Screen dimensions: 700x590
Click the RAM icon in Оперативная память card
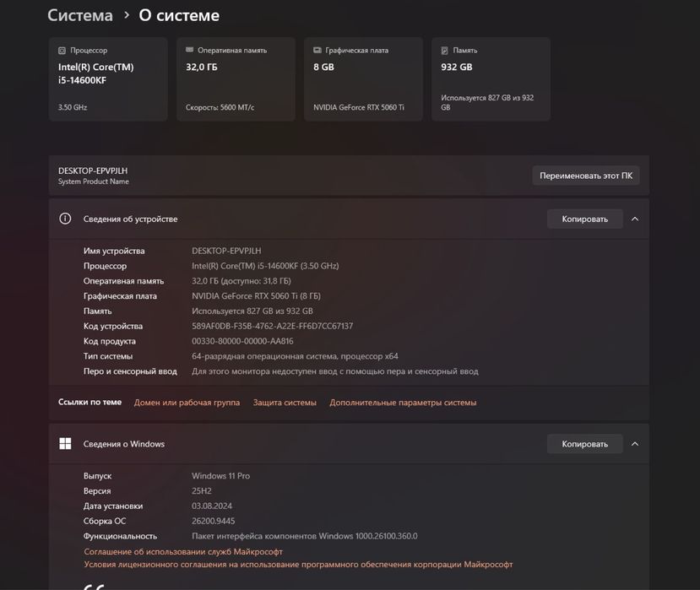tap(189, 50)
